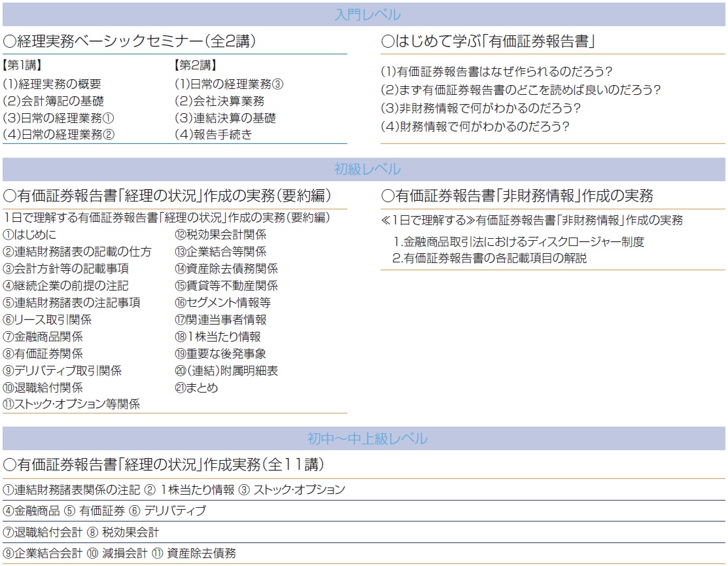Select (2)会計簿記の基礎

[54, 101]
